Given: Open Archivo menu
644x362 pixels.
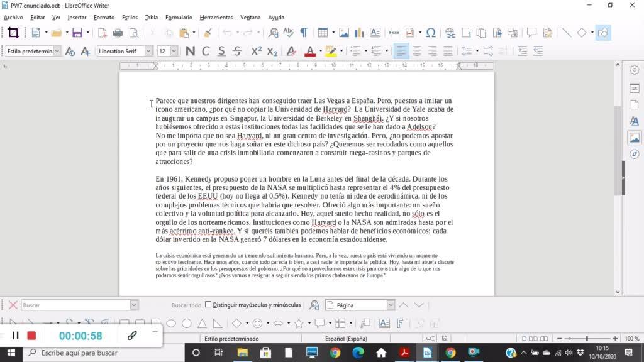Looking at the screenshot, I should coord(13,17).
